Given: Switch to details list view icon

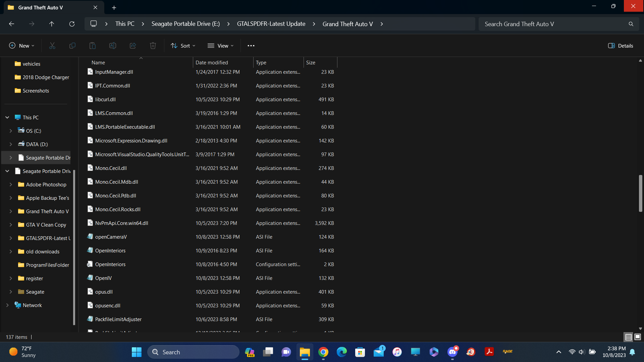Looking at the screenshot, I should (x=628, y=337).
